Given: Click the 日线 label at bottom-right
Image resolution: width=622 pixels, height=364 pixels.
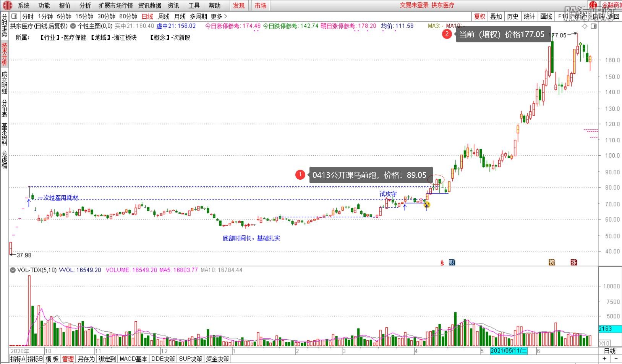Looking at the screenshot, I should pyautogui.click(x=610, y=351).
